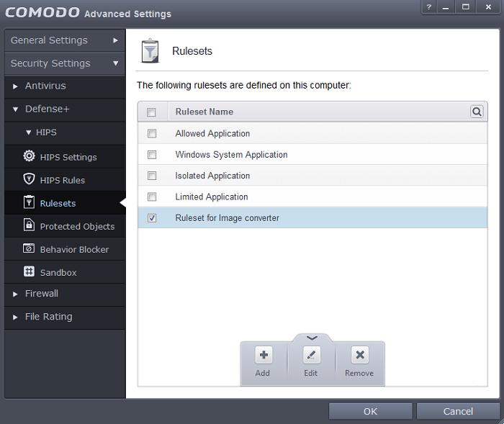This screenshot has height=424, width=504.
Task: Maximize the Advanced Settings window
Action: [465, 7]
